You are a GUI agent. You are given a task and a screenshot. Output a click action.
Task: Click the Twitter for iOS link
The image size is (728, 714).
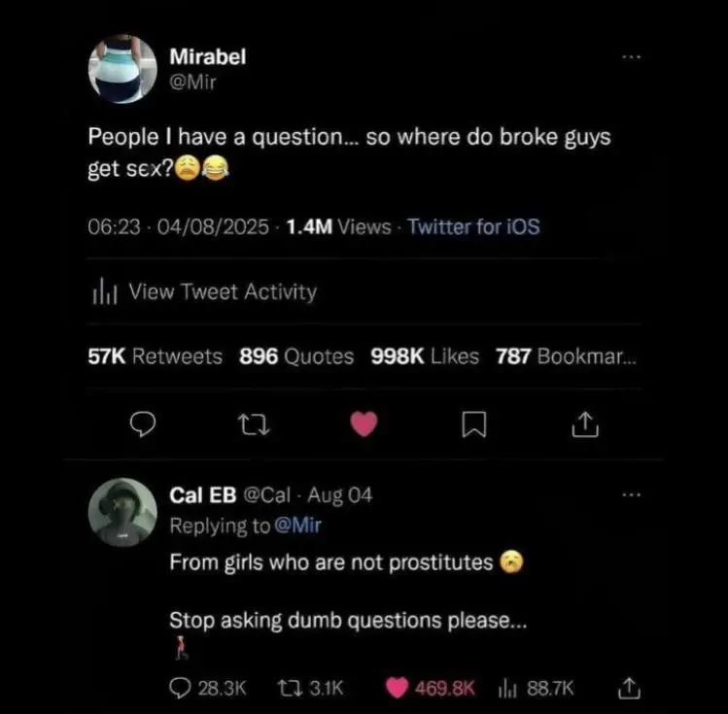[x=473, y=227]
